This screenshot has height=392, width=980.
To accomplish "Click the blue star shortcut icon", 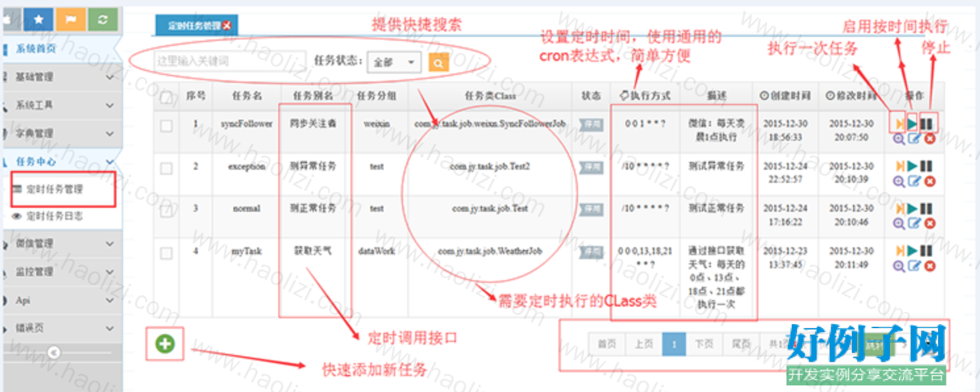I will click(x=38, y=20).
